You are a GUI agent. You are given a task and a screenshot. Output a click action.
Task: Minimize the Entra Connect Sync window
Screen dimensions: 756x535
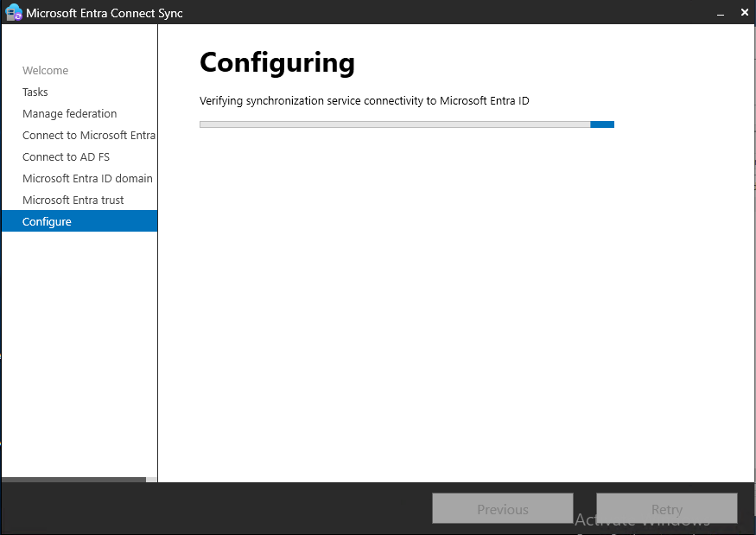coord(721,13)
